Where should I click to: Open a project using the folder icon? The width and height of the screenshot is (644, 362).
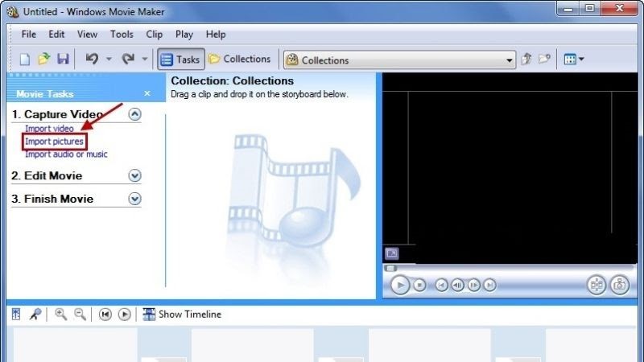[44, 59]
